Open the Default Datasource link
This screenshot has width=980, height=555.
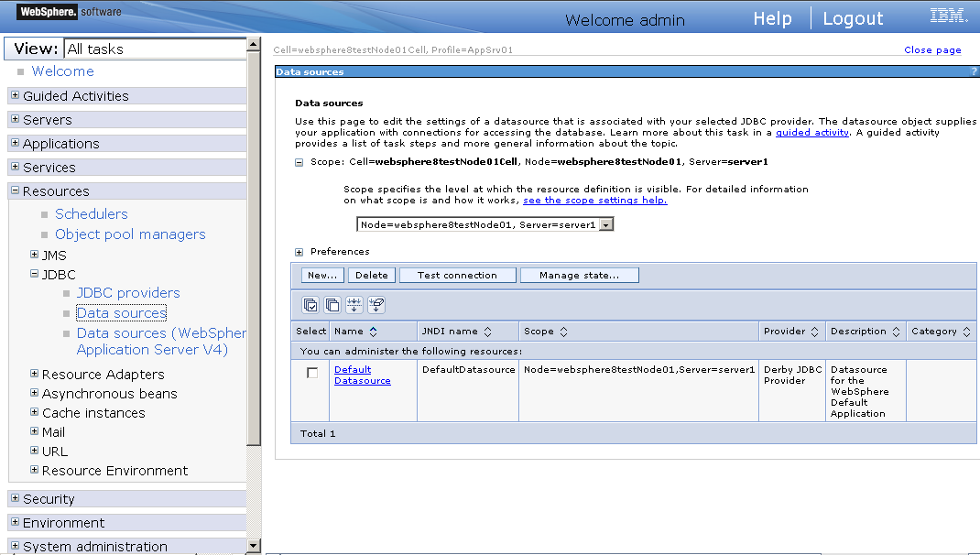[x=362, y=375]
